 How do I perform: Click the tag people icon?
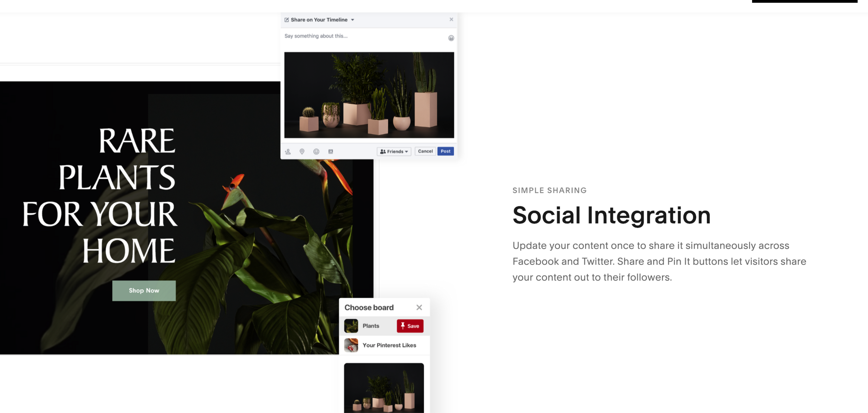tap(288, 152)
